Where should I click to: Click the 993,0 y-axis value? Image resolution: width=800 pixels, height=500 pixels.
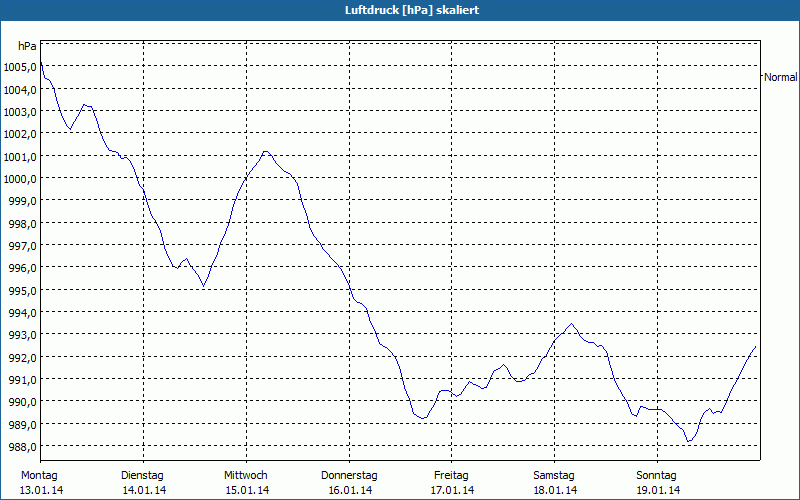tap(22, 335)
